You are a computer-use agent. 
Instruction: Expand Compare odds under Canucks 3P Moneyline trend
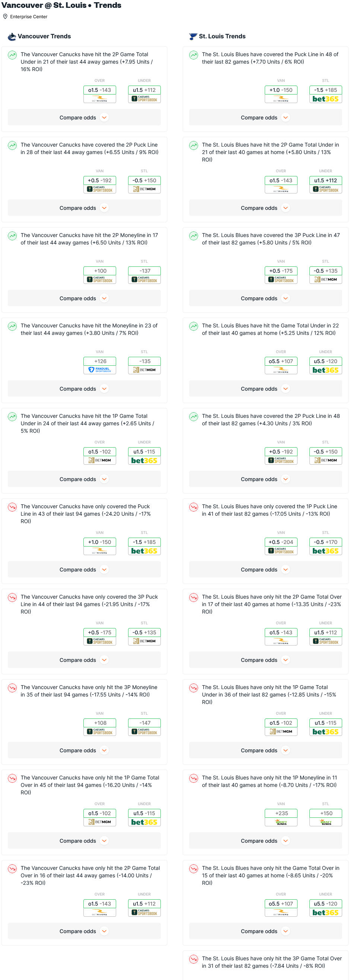[x=84, y=750]
